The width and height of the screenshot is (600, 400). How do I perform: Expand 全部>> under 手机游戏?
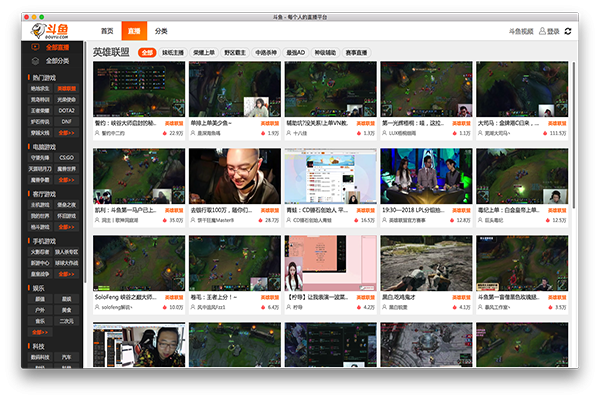pos(67,274)
